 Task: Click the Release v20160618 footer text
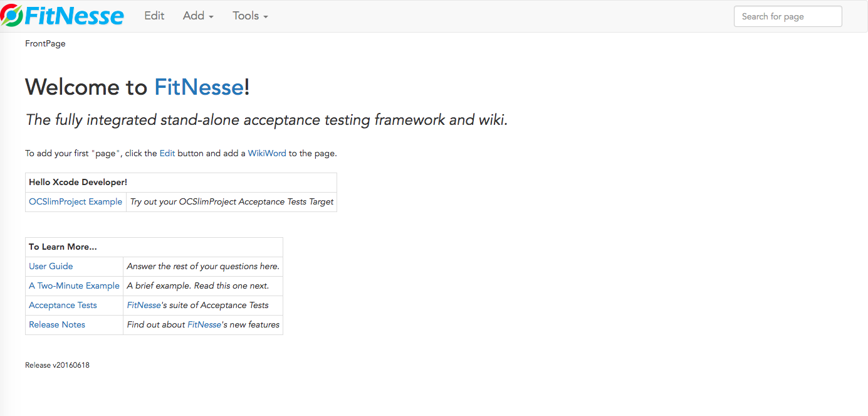57,365
